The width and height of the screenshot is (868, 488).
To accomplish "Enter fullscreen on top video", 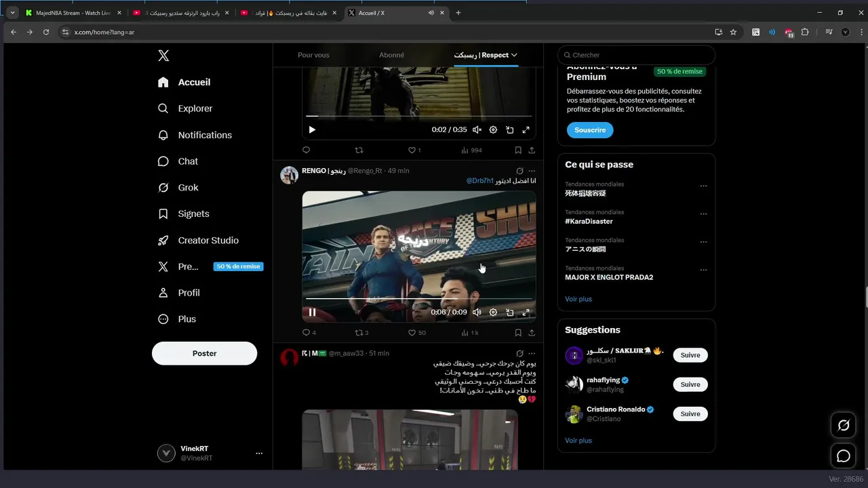I will [526, 129].
